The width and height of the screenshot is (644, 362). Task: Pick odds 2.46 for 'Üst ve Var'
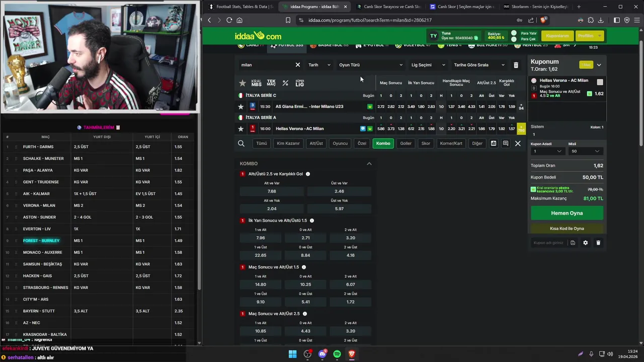339,191
